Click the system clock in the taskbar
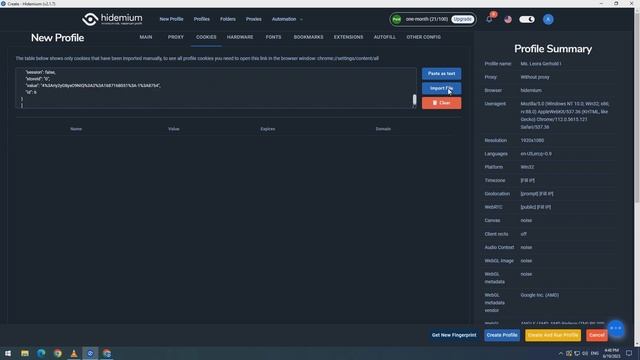 pyautogui.click(x=611, y=353)
